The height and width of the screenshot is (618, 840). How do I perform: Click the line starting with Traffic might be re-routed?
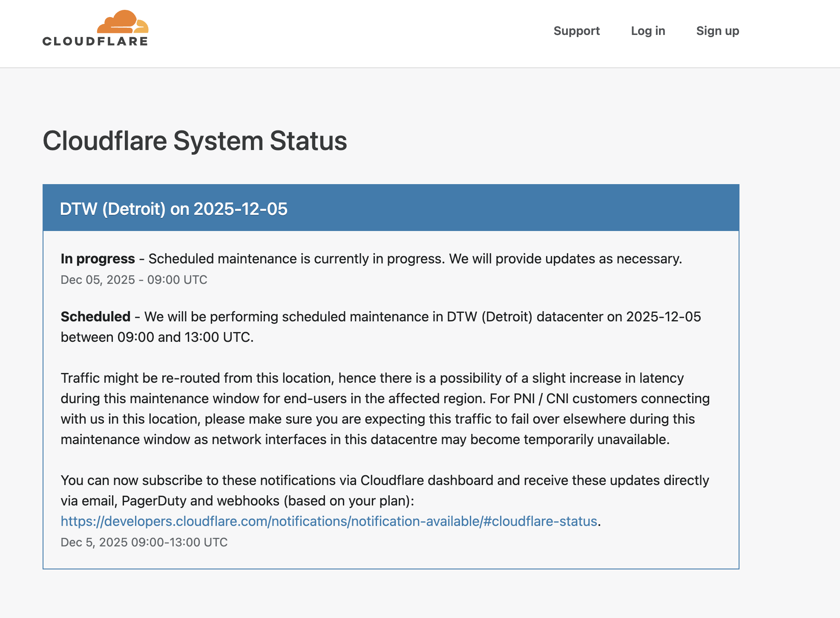pos(372,378)
